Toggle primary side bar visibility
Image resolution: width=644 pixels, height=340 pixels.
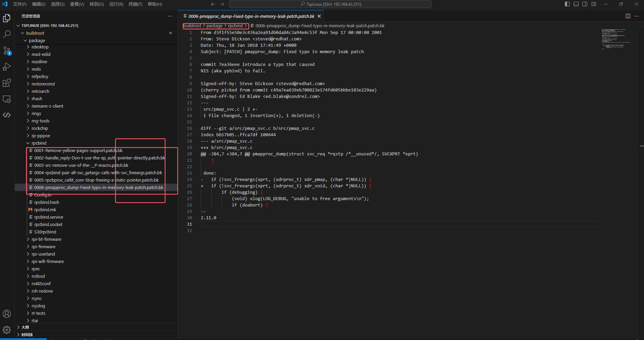click(567, 4)
